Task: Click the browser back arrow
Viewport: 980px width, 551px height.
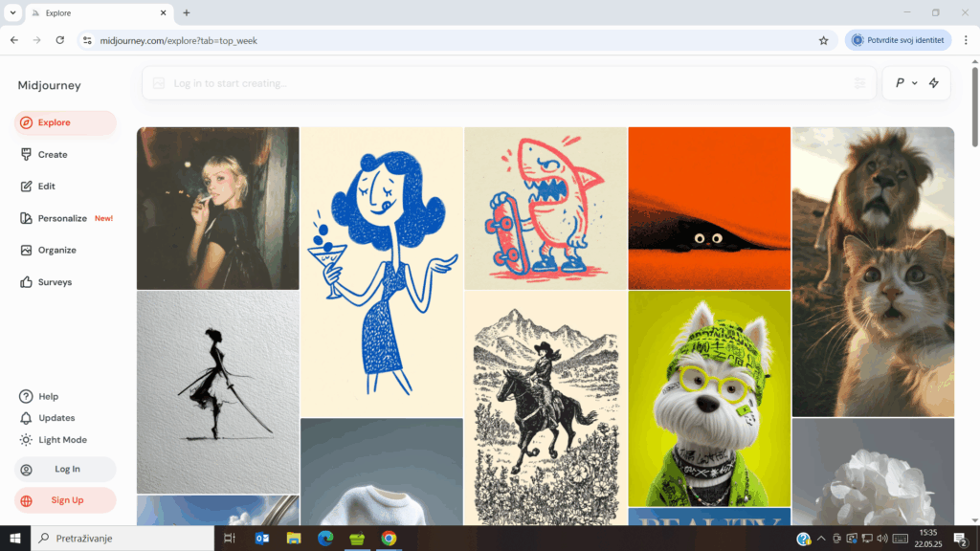Action: click(x=14, y=40)
